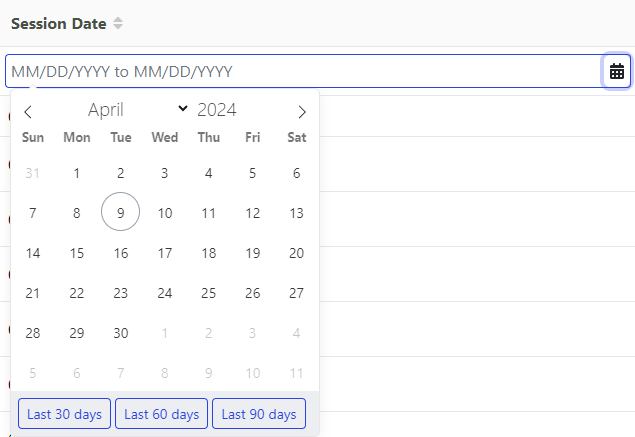Choose Sunday April 7

tap(33, 213)
